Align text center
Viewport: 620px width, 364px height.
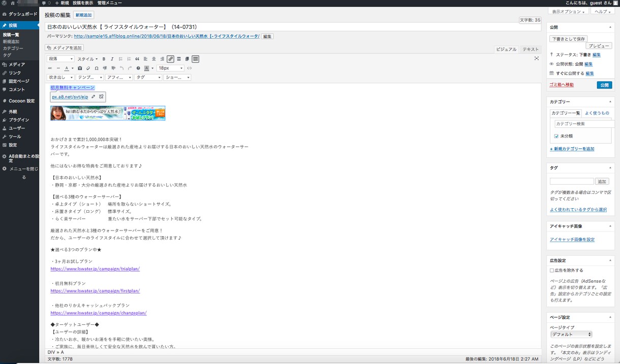pos(154,59)
